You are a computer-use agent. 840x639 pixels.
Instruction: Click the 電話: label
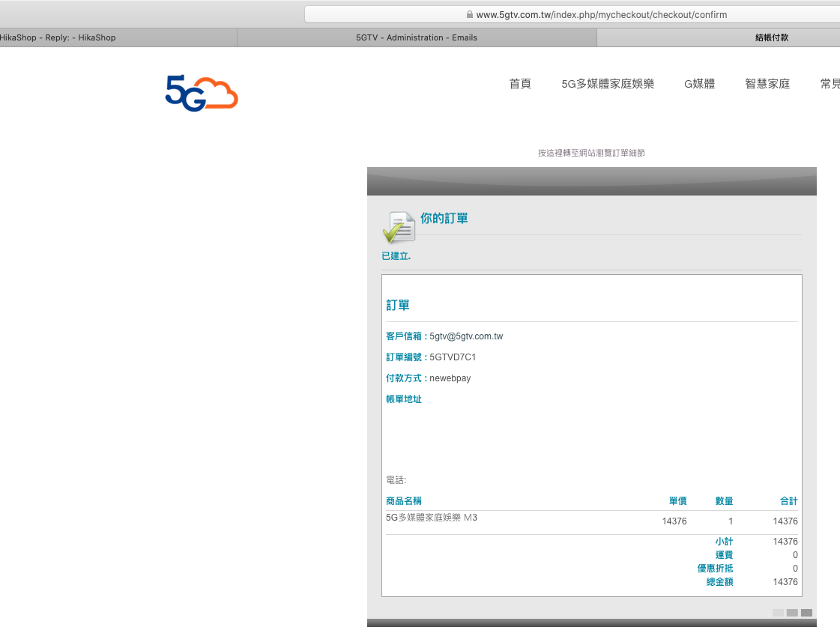click(x=396, y=480)
